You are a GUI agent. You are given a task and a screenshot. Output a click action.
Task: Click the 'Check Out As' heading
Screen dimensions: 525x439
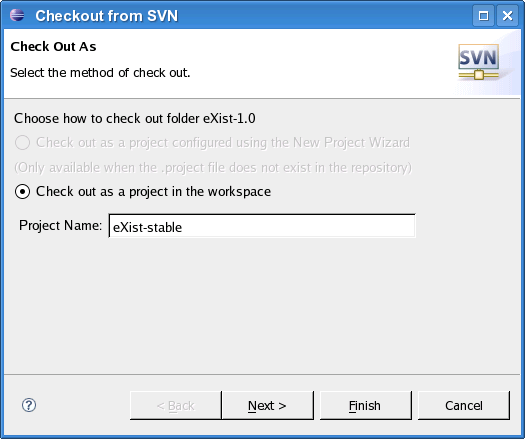pos(53,47)
